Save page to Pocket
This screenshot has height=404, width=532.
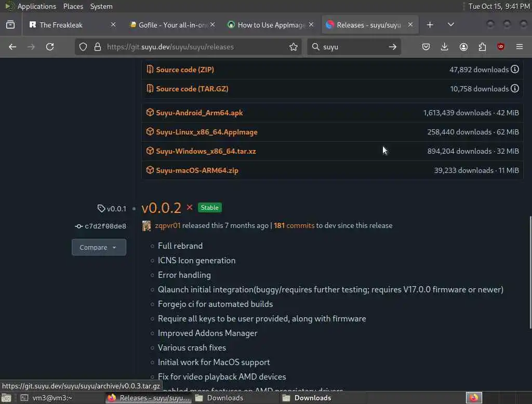(x=426, y=47)
